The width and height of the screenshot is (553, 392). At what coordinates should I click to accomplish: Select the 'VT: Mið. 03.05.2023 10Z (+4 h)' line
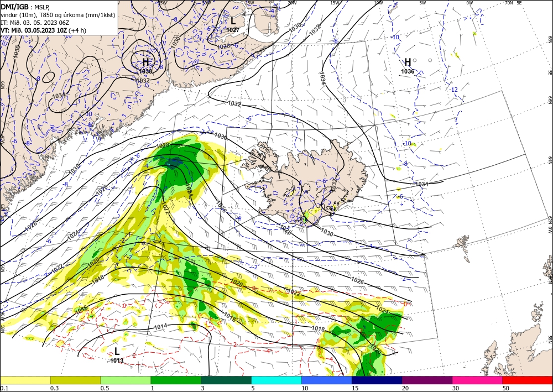44,30
